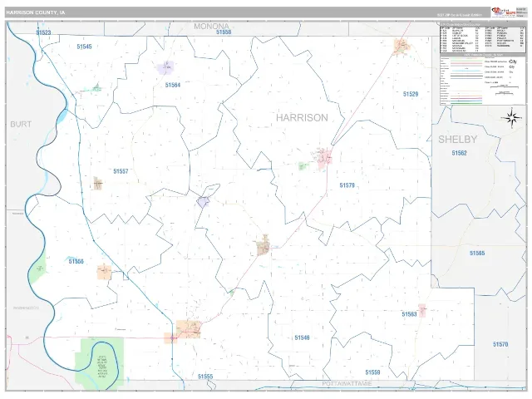The height and width of the screenshot is (399, 532).
Task: Select ZIP code label 51523
Action: point(43,32)
